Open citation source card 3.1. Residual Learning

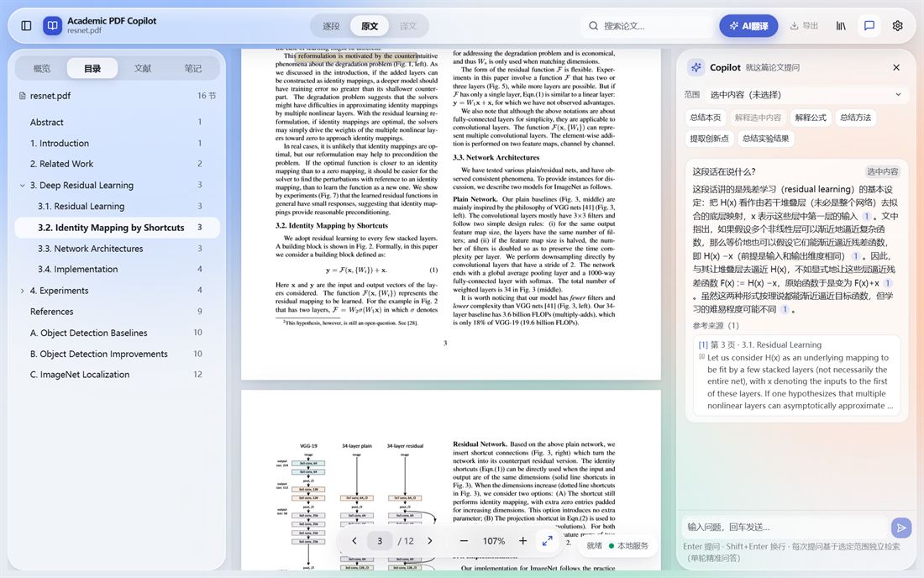796,376
